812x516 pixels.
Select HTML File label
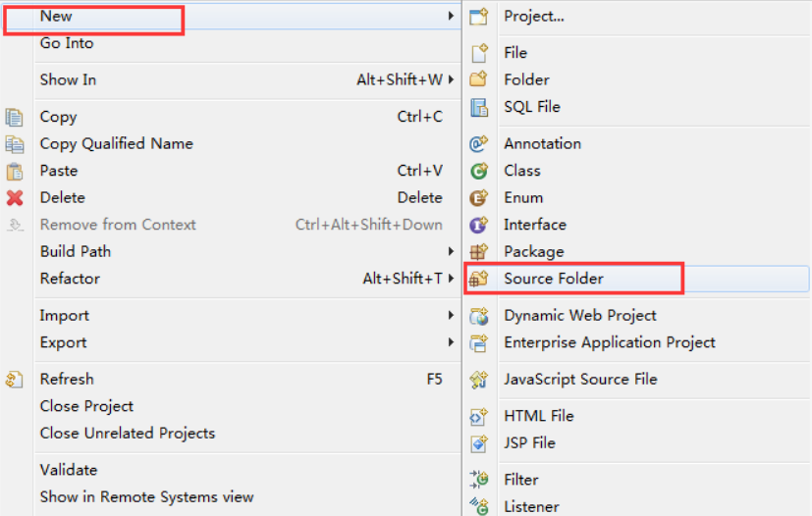coord(539,416)
